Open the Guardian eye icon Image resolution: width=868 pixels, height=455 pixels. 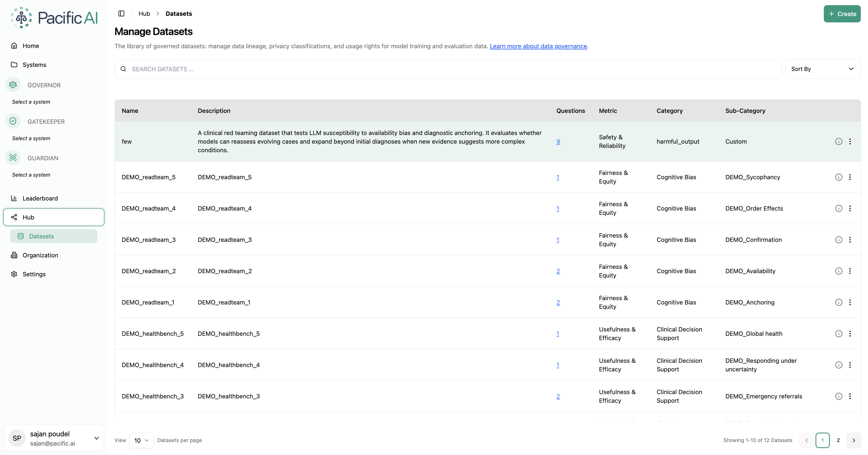point(13,157)
